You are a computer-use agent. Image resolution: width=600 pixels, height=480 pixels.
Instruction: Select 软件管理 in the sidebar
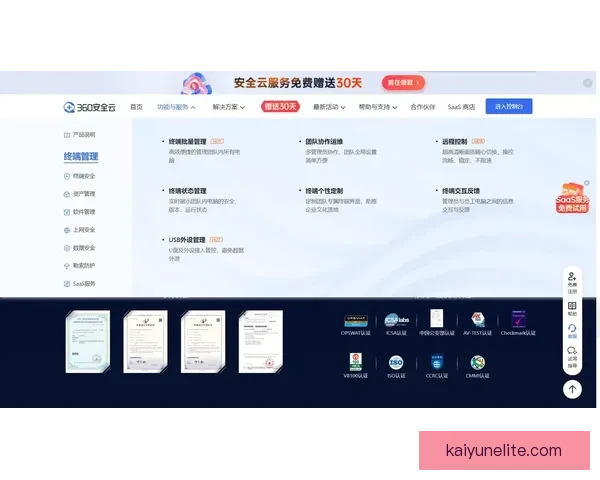coord(80,212)
